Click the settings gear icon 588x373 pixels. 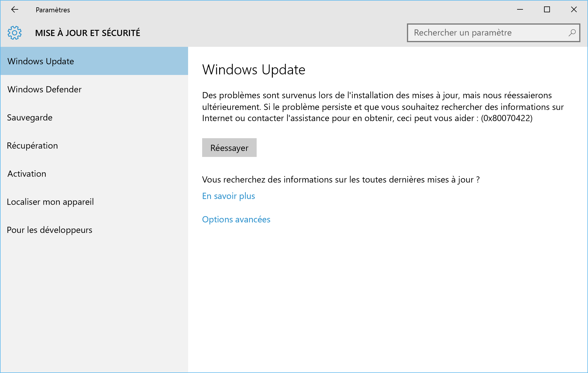(15, 33)
